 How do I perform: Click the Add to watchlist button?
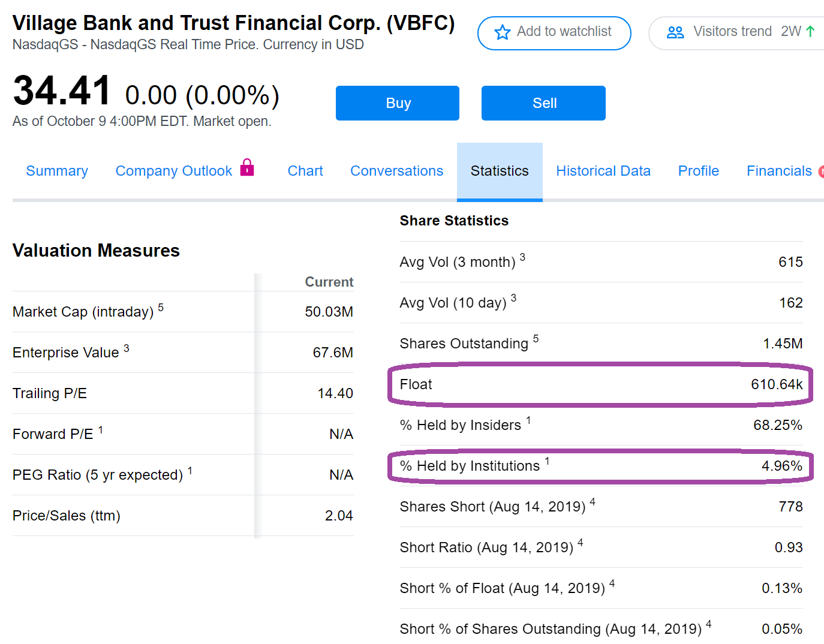pos(554,33)
